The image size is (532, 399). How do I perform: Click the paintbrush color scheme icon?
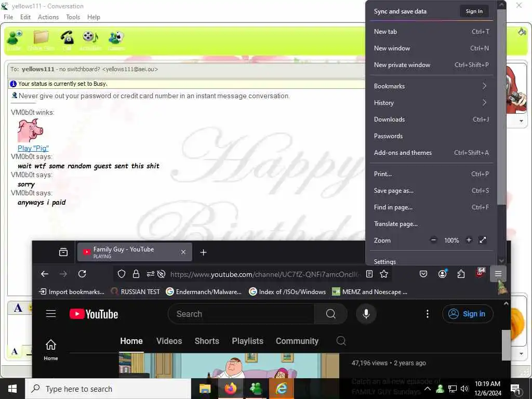pyautogui.click(x=522, y=32)
